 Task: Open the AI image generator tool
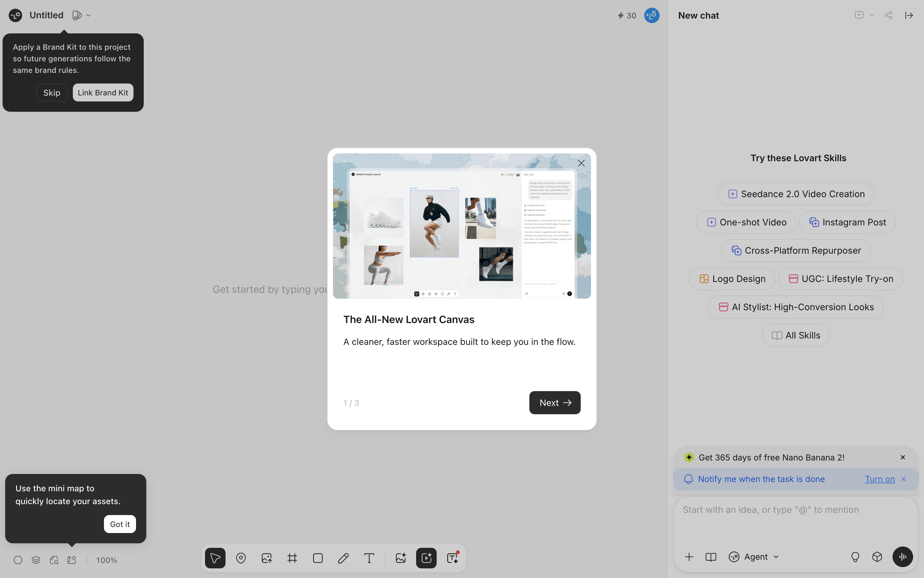point(401,558)
